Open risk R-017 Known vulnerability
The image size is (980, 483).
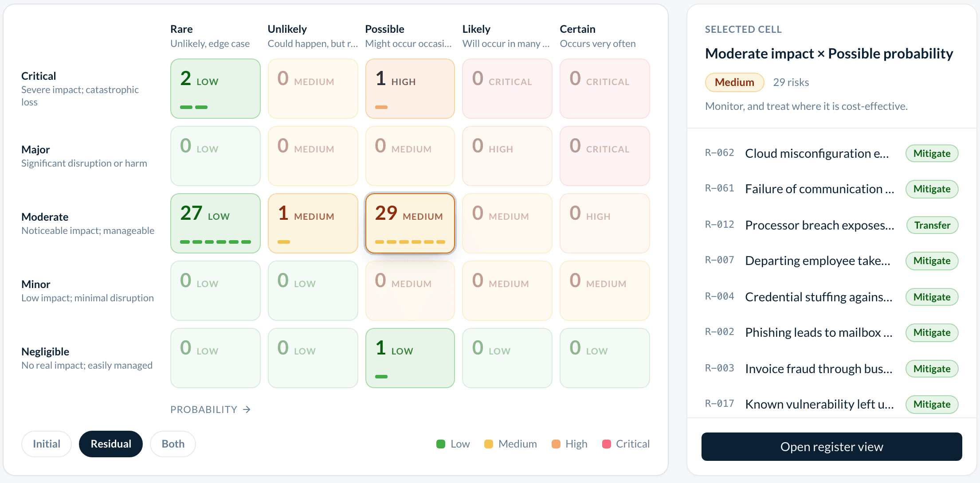831,404
